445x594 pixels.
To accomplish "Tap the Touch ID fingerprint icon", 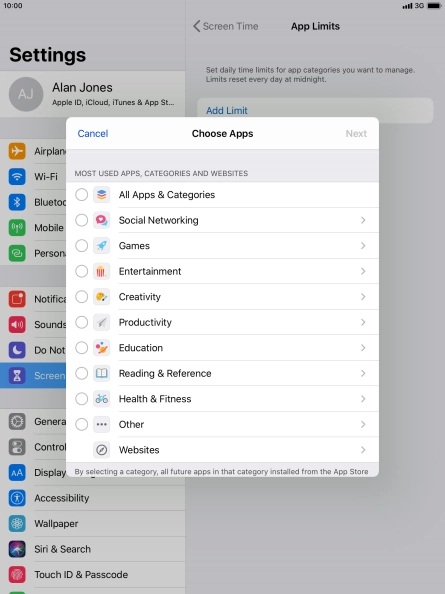I will point(17,575).
